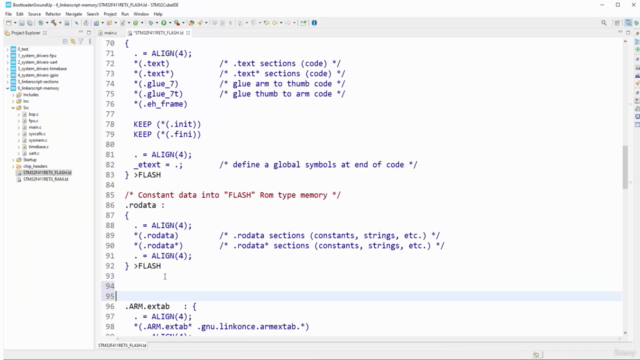Click the toolbar Search magnifier icon
640x360 pixels.
604,23
